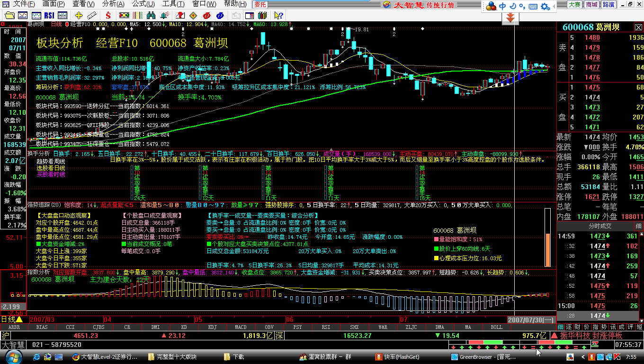Select the BOLL indicator tab
644x364 pixels.
(x=496, y=327)
